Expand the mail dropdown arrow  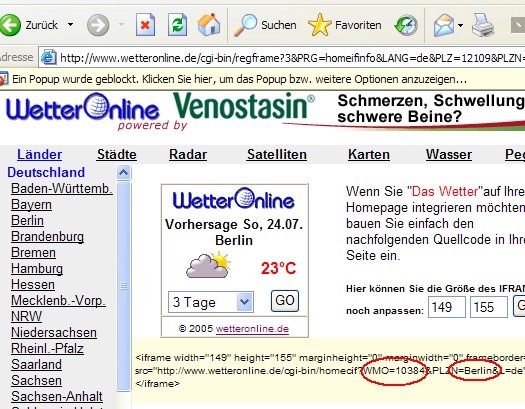[x=460, y=25]
